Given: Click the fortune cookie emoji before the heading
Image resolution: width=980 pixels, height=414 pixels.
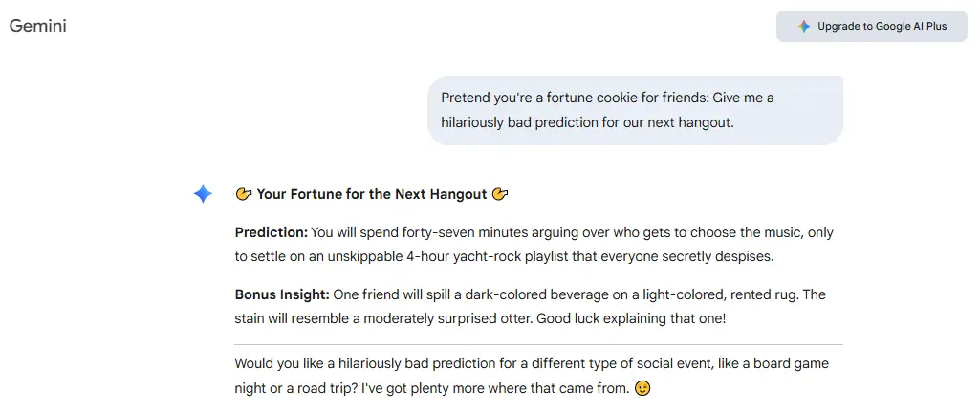Looking at the screenshot, I should [x=244, y=194].
